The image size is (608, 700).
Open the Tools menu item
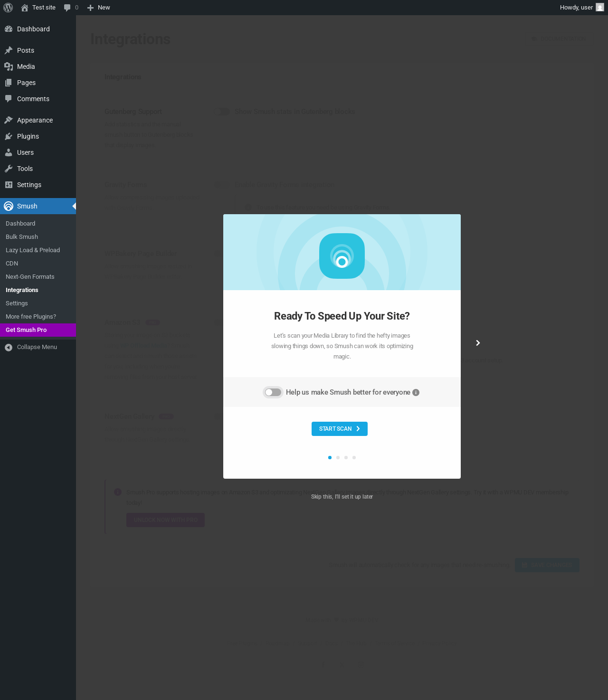38,169
